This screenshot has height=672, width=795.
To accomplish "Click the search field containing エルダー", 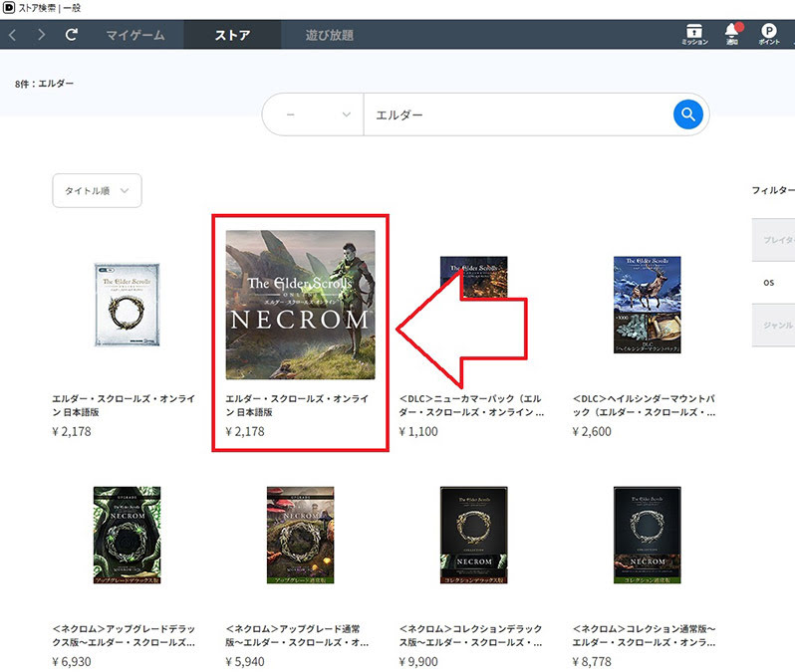I will [x=517, y=114].
